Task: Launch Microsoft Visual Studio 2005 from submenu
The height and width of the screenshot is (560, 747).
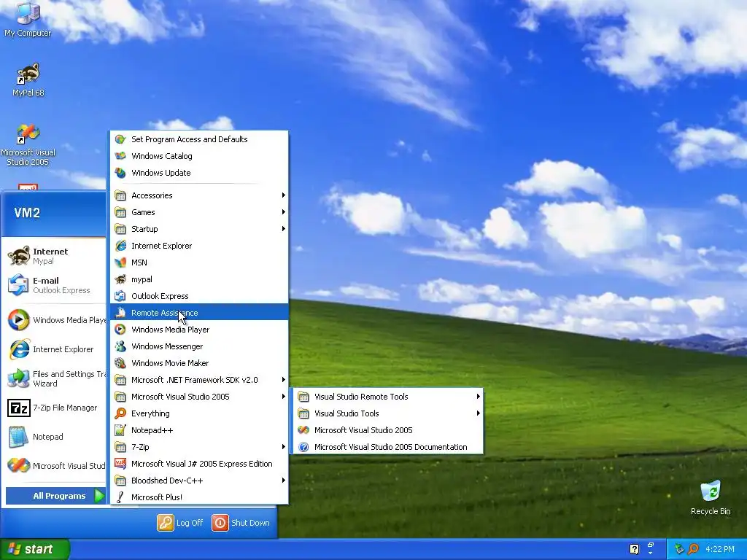Action: 388,430
